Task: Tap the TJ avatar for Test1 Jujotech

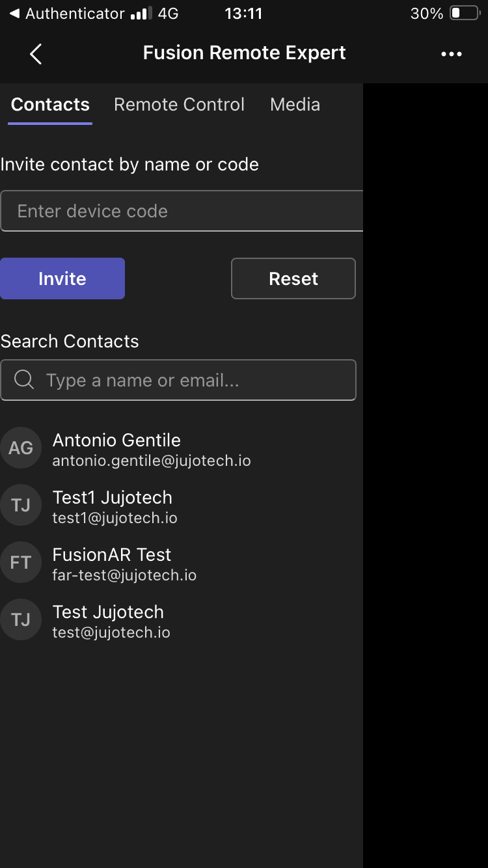Action: [21, 505]
